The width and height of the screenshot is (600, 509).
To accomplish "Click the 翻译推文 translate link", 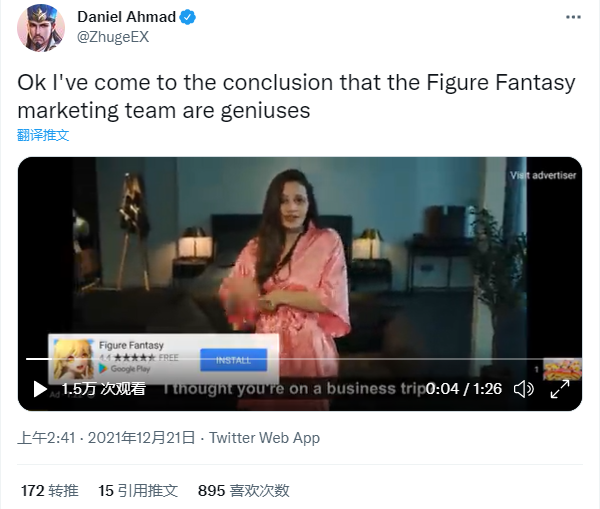I will [43, 135].
